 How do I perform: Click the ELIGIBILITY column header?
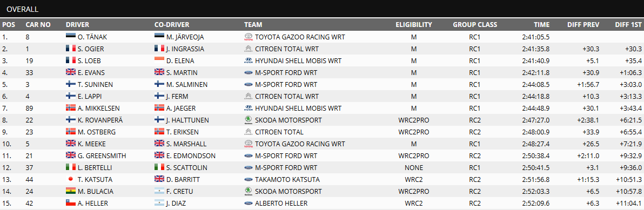pyautogui.click(x=414, y=25)
